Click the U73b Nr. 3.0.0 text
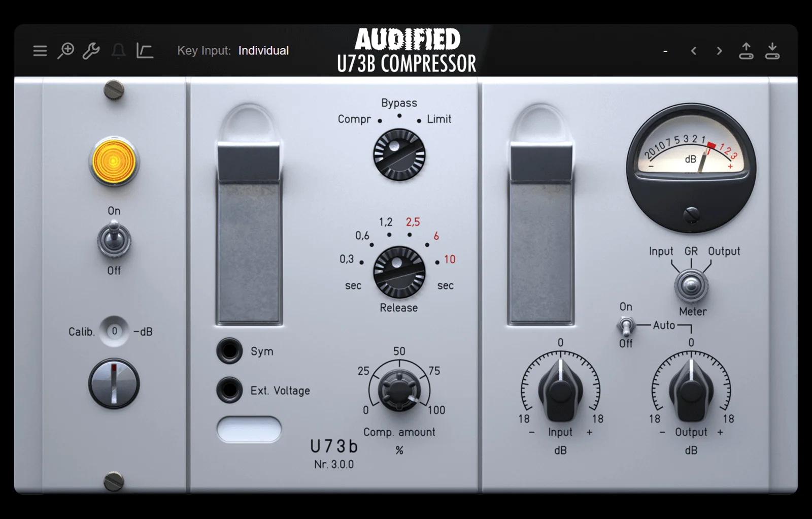 pos(334,453)
